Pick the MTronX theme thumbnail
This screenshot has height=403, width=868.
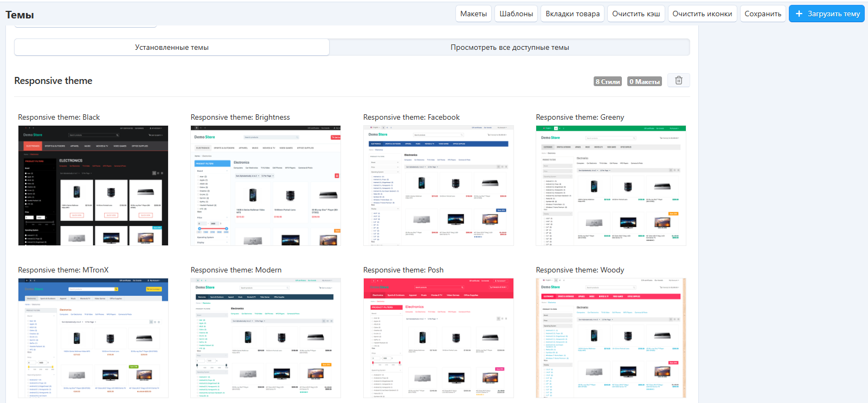point(93,339)
